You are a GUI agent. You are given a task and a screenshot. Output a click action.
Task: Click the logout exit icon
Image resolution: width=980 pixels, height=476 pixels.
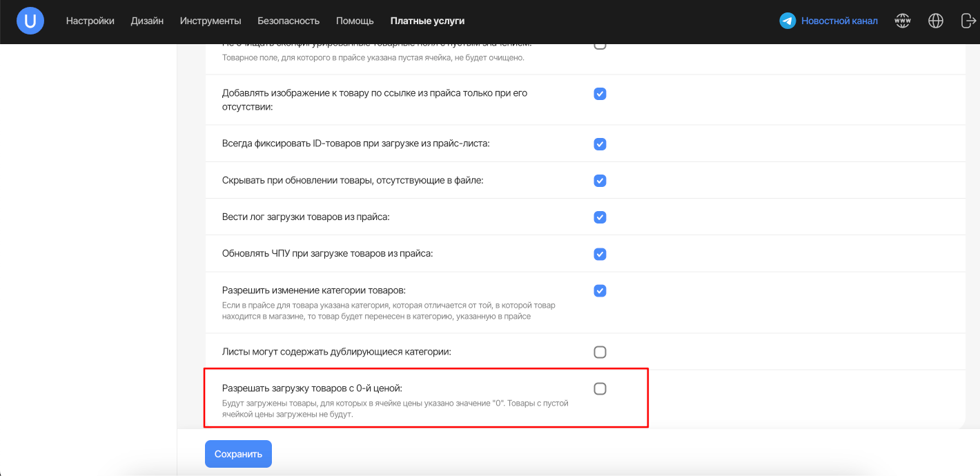[x=968, y=21]
